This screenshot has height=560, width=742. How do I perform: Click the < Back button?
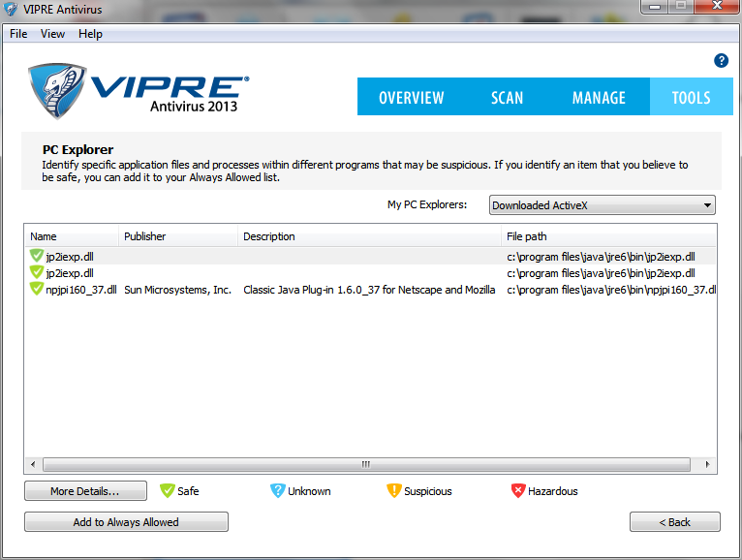click(x=675, y=521)
